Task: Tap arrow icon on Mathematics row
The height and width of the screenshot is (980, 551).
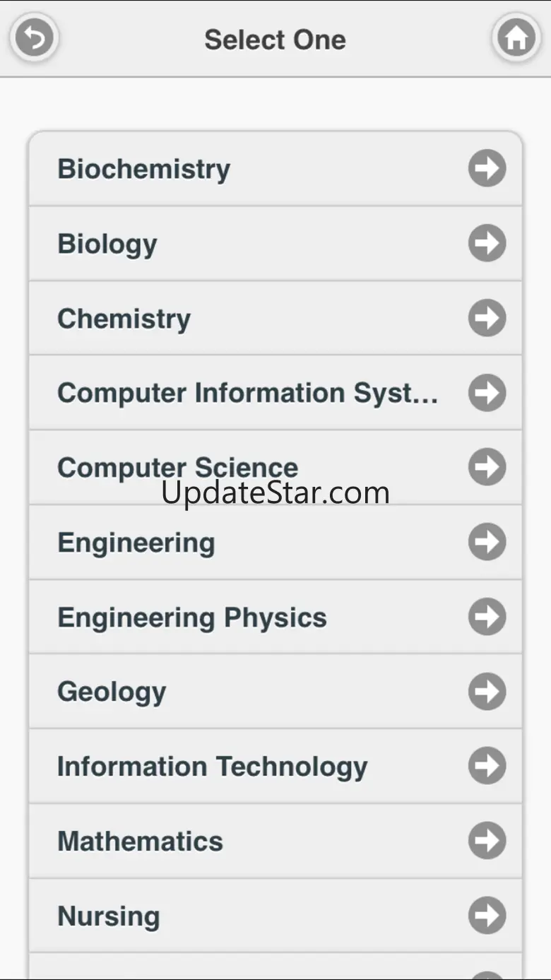Action: [487, 841]
